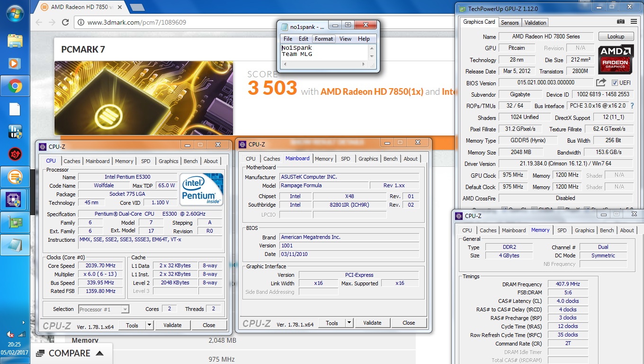Click the page info icon in the address bar
644x364 pixels.
tap(81, 22)
